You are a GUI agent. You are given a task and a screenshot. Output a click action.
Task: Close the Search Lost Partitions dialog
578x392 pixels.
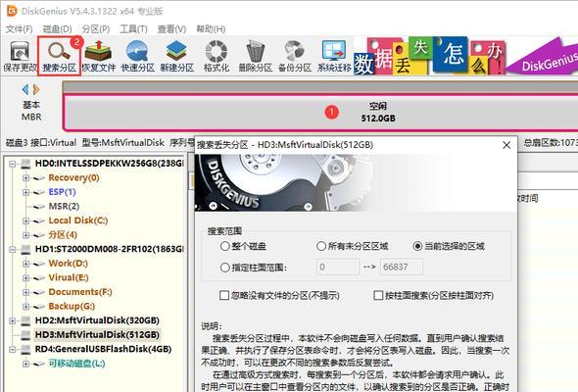point(506,145)
